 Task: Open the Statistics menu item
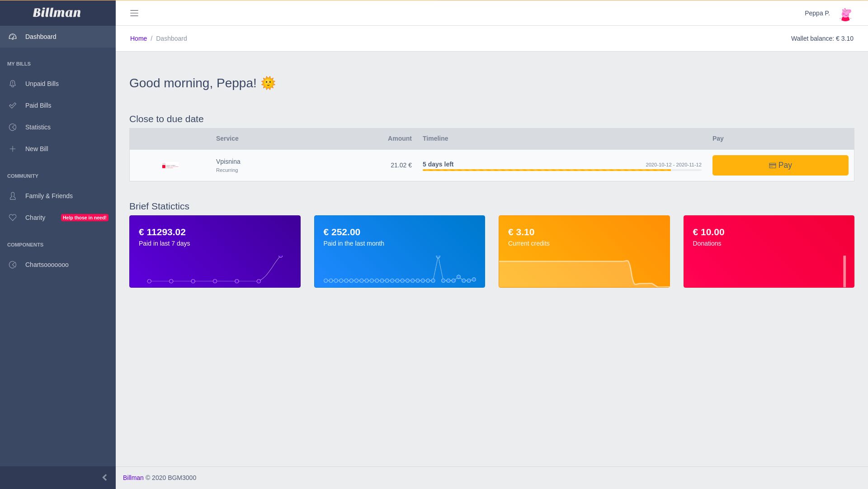pyautogui.click(x=38, y=127)
